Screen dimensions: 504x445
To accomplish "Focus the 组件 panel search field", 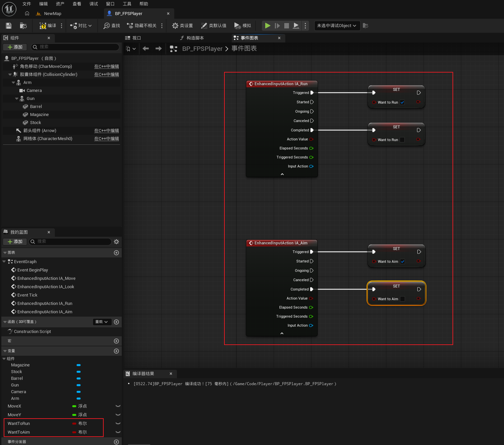I will pos(75,47).
